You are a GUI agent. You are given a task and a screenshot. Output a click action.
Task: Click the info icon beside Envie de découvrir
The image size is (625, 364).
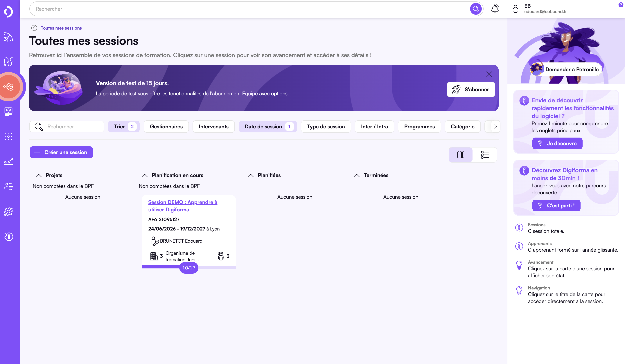pyautogui.click(x=524, y=100)
